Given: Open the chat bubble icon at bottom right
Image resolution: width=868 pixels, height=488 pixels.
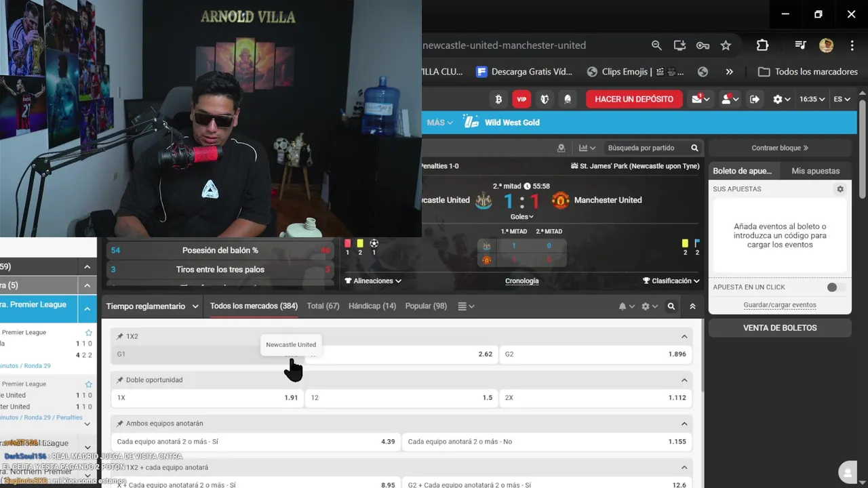Looking at the screenshot, I should 846,472.
